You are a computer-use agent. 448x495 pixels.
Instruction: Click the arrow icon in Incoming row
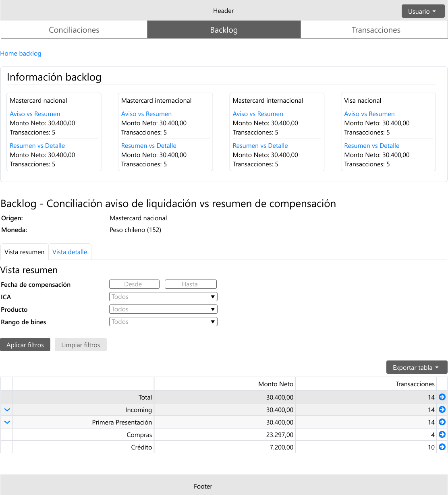442,410
